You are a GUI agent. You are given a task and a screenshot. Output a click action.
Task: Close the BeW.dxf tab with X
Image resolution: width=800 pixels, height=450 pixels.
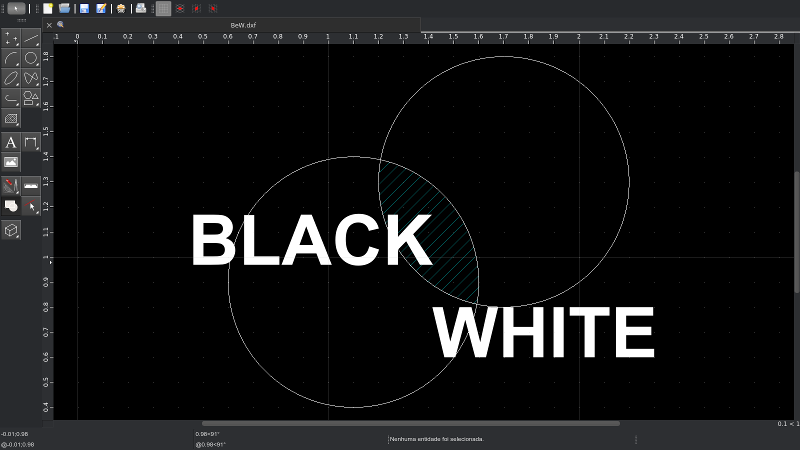tap(49, 24)
